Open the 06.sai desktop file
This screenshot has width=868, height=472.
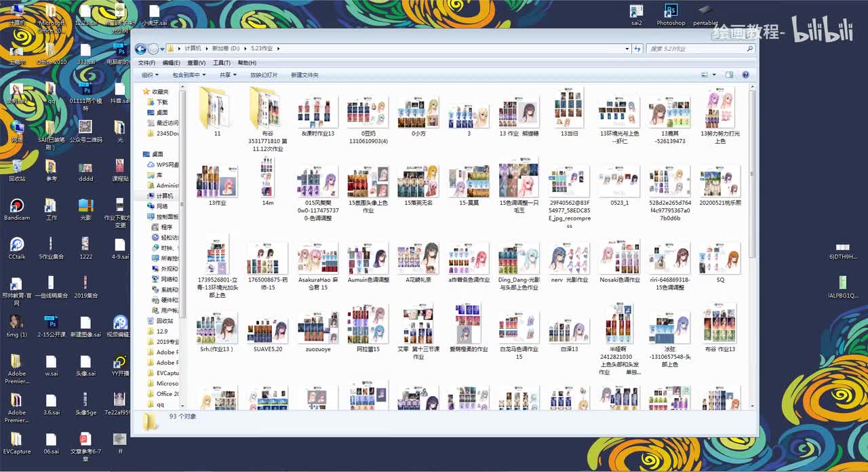point(51,443)
